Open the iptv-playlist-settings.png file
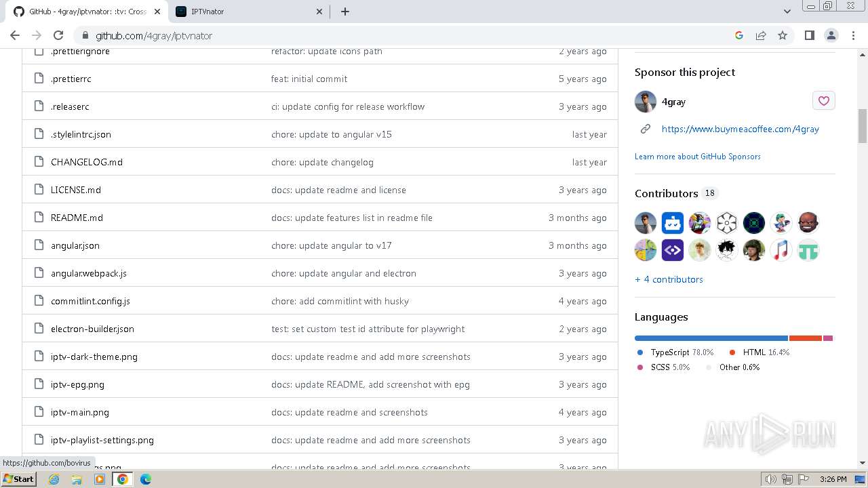 click(x=102, y=440)
